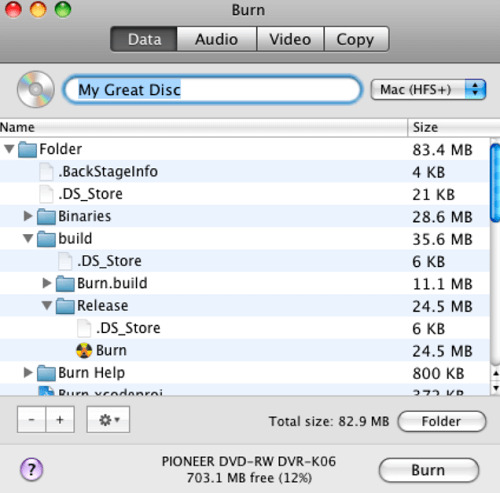500x493 pixels.
Task: Select the 21 KB .DS_Store row
Action: (x=245, y=194)
